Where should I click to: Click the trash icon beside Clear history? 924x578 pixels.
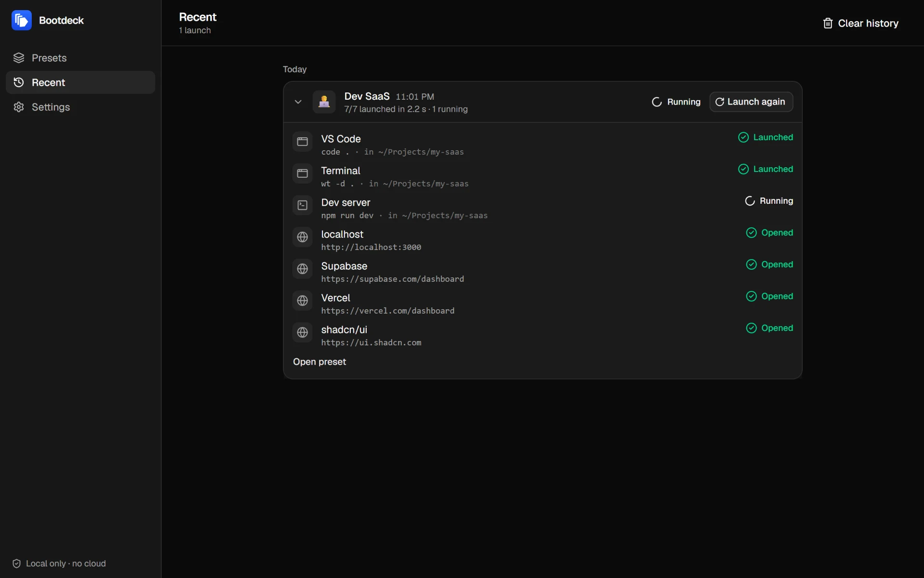point(828,23)
